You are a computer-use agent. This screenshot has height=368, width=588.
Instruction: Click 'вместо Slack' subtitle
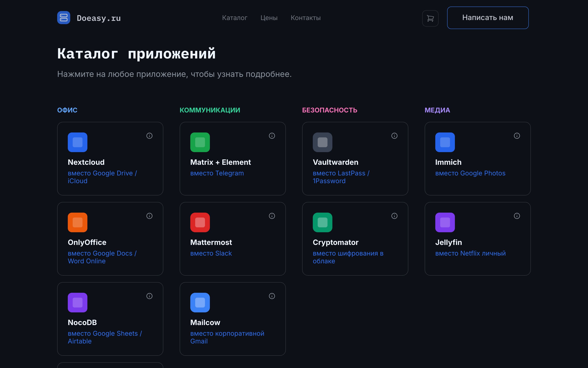tap(211, 253)
